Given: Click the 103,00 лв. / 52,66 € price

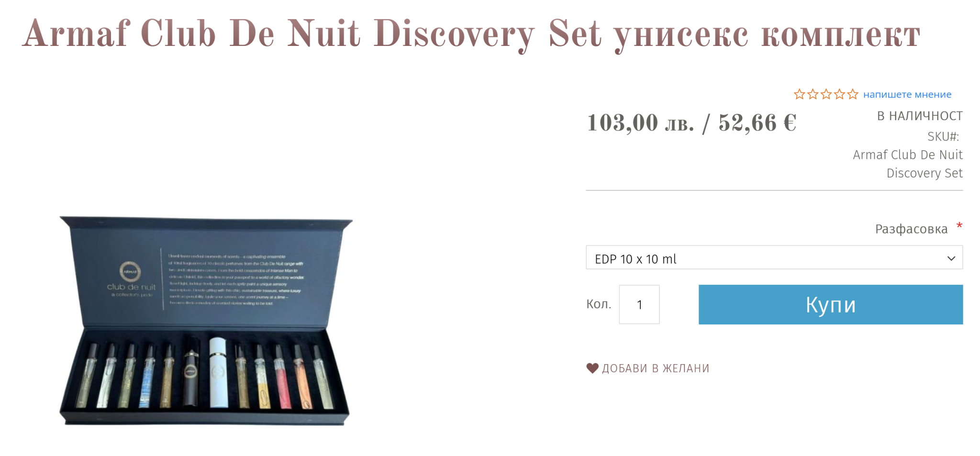Looking at the screenshot, I should pos(691,123).
